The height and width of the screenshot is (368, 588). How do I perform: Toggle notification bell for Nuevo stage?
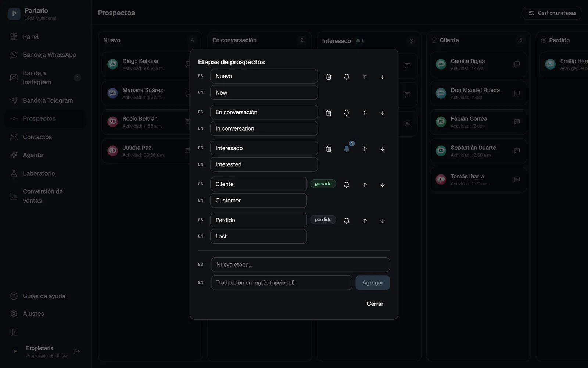tap(347, 77)
